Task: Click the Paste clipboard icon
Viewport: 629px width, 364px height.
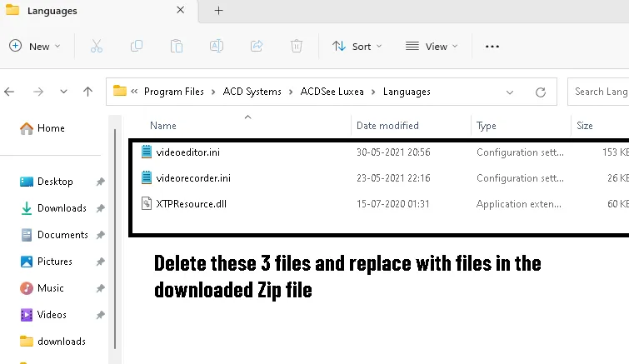Action: (x=176, y=47)
